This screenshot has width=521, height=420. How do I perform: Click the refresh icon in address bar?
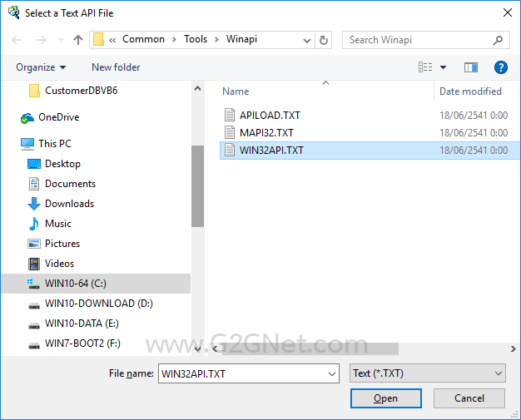(323, 40)
